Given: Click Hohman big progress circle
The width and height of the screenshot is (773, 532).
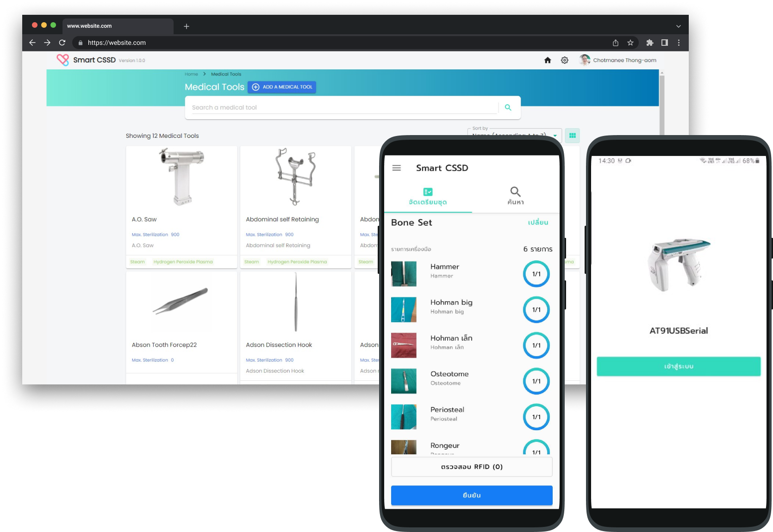Looking at the screenshot, I should [536, 309].
